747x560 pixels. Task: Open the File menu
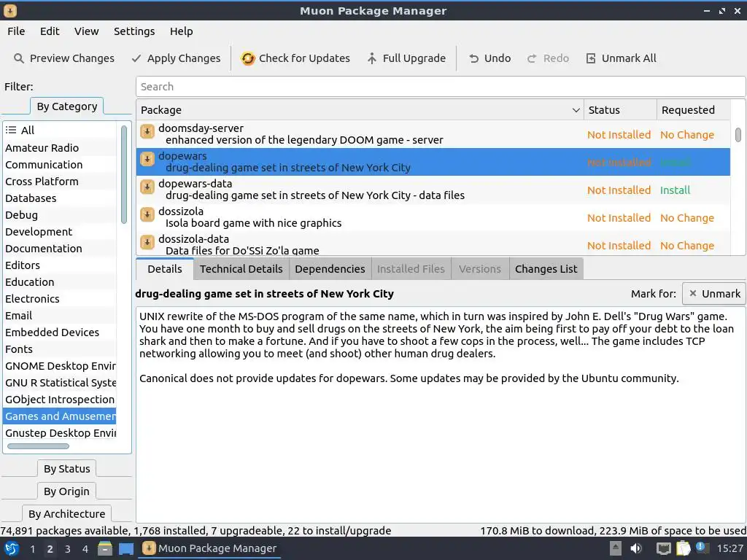click(x=16, y=31)
